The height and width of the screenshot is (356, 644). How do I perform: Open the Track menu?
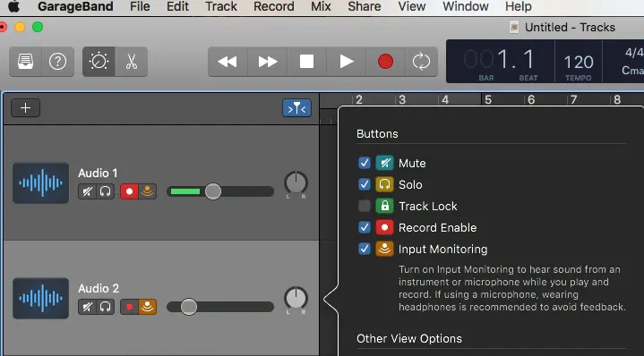(x=221, y=6)
